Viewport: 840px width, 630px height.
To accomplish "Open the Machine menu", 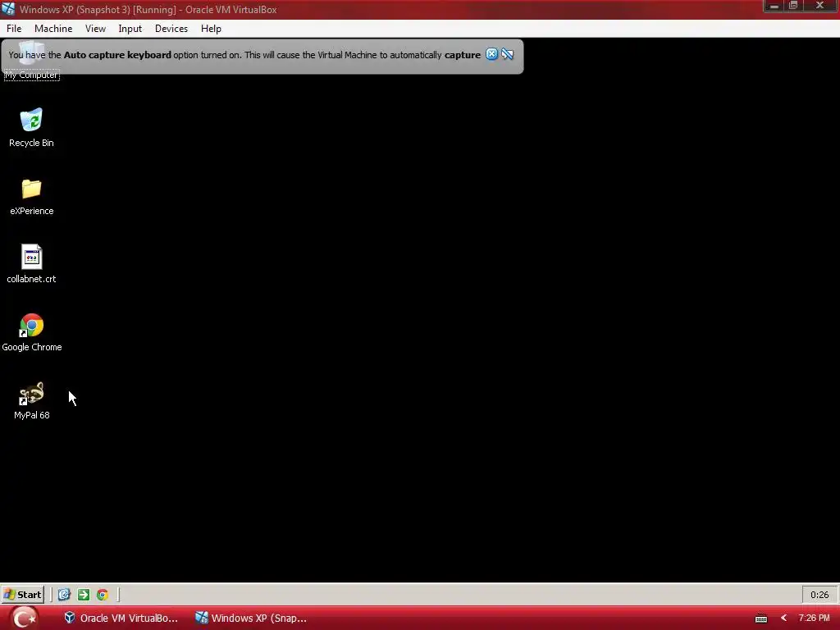I will 53,29.
